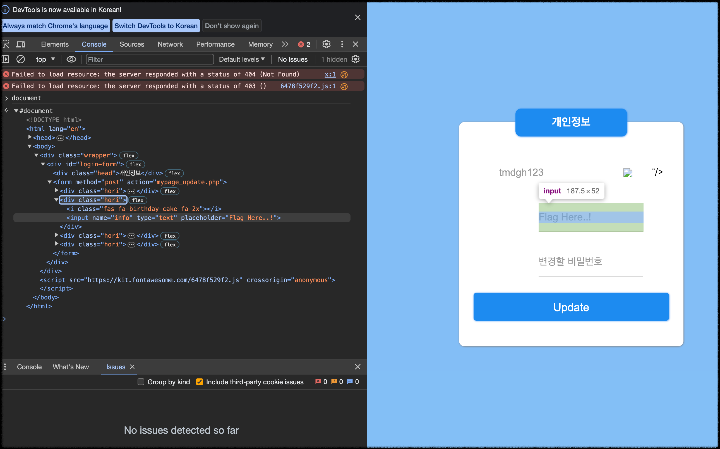Uncheck Include third-party cookie issues
The image size is (720, 449).
[199, 382]
